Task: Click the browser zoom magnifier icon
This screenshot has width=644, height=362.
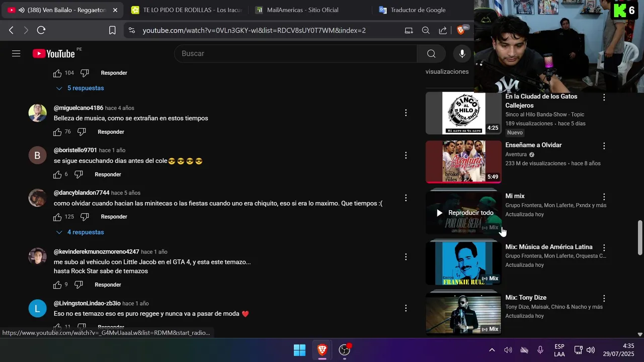Action: (426, 30)
